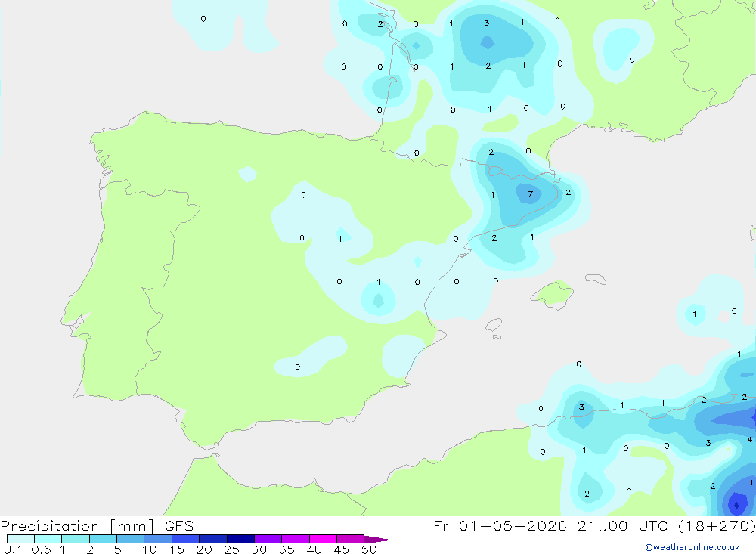Choose the 20–25 mm legend color swatch
Viewport: 756px width, 554px height.
212,539
